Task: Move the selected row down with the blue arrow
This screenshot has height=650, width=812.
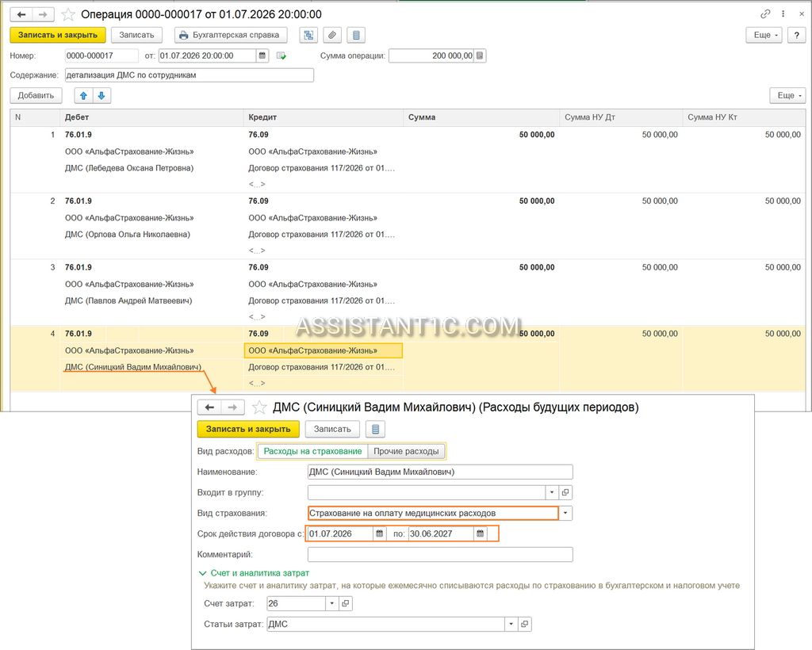Action: (x=101, y=96)
